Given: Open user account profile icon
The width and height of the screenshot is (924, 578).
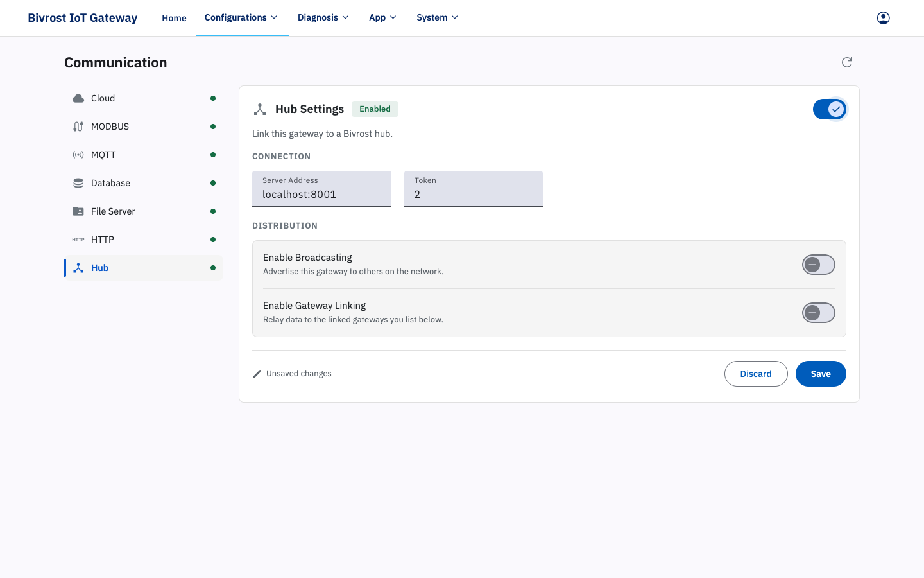Looking at the screenshot, I should point(884,18).
